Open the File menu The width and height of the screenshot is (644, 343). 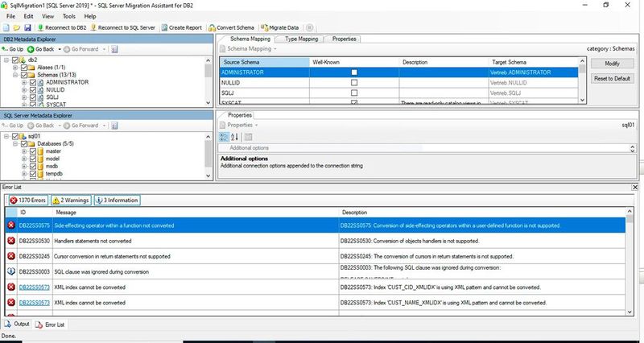pos(10,16)
